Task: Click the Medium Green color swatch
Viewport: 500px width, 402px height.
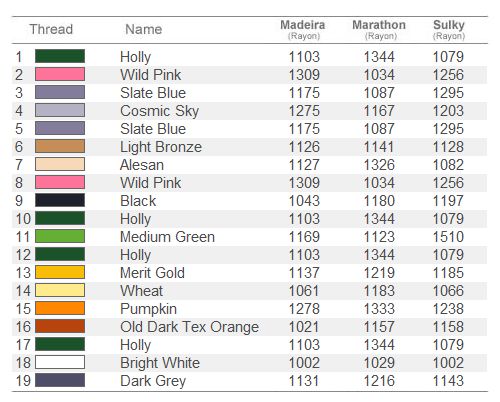Action: [x=60, y=236]
